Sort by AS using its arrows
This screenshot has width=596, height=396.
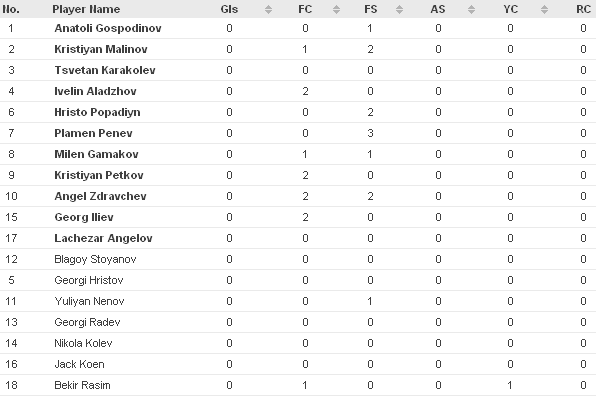(x=471, y=10)
